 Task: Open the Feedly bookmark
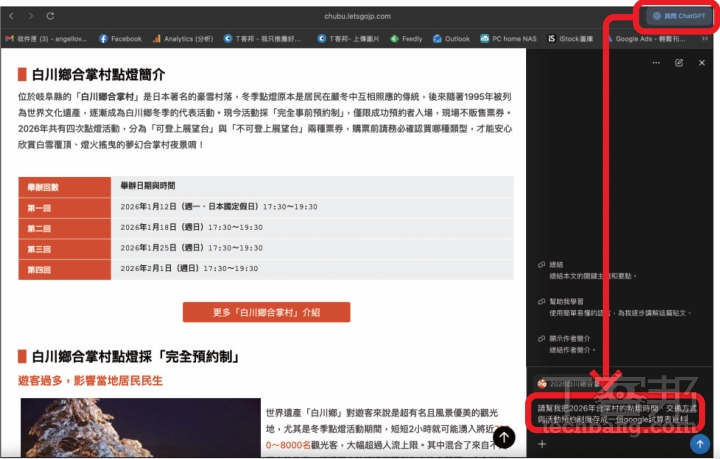point(406,39)
